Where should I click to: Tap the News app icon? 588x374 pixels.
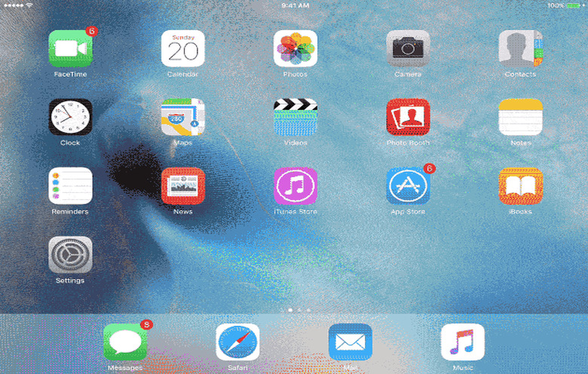pyautogui.click(x=182, y=185)
